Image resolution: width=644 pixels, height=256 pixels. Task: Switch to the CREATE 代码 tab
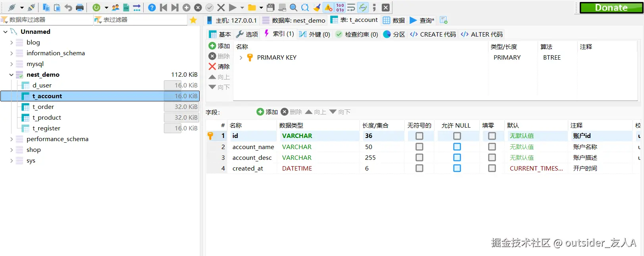tap(433, 34)
